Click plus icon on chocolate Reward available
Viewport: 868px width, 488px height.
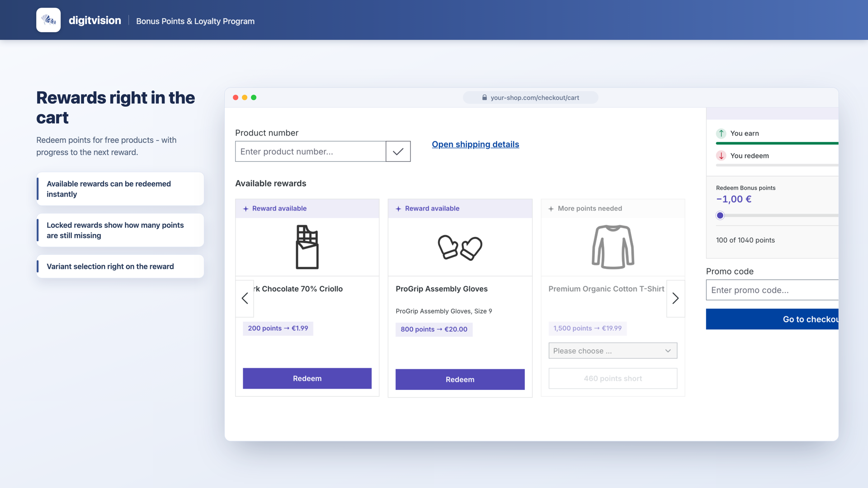[245, 209]
